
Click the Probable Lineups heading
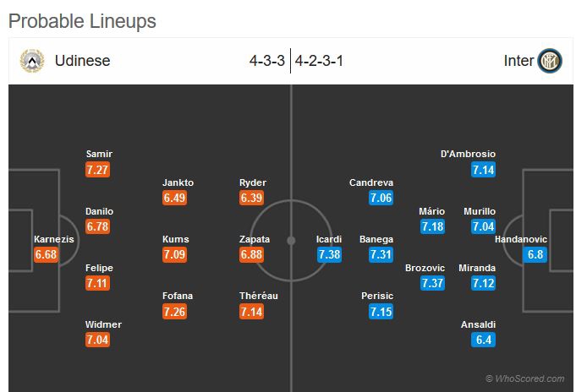tap(82, 21)
